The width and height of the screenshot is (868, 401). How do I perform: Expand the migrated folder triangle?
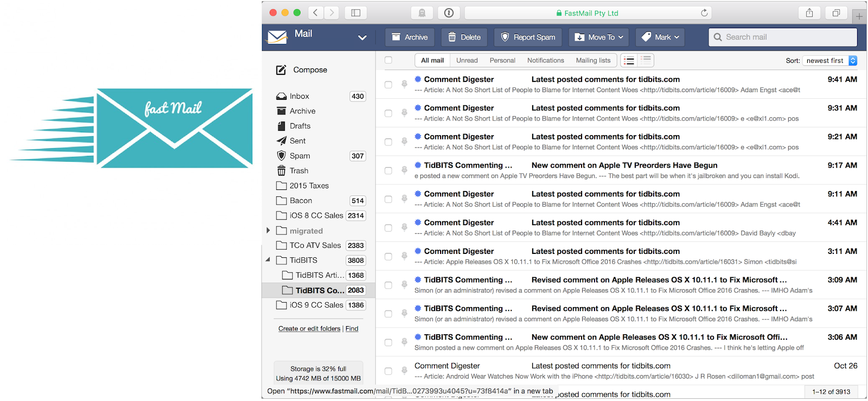pos(268,231)
